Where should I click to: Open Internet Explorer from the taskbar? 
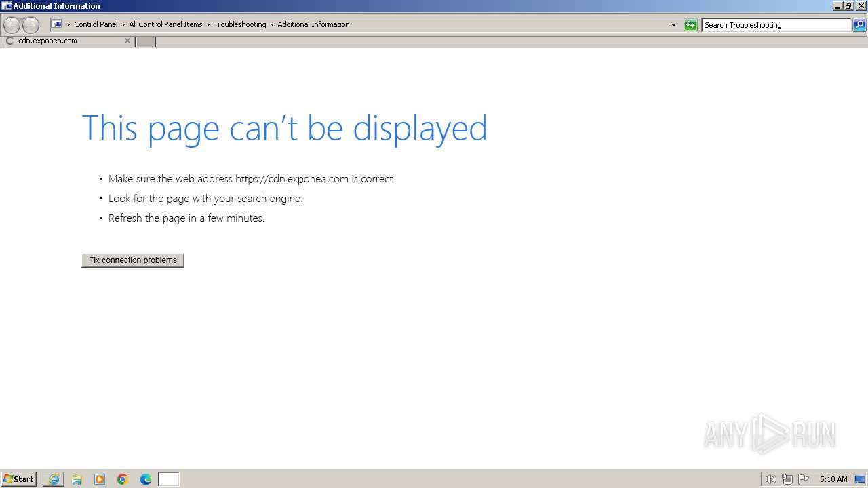54,479
